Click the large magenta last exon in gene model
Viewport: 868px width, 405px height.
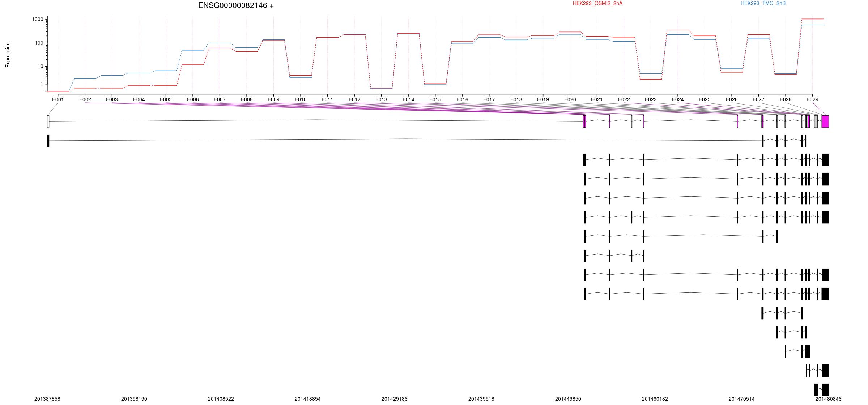point(825,121)
